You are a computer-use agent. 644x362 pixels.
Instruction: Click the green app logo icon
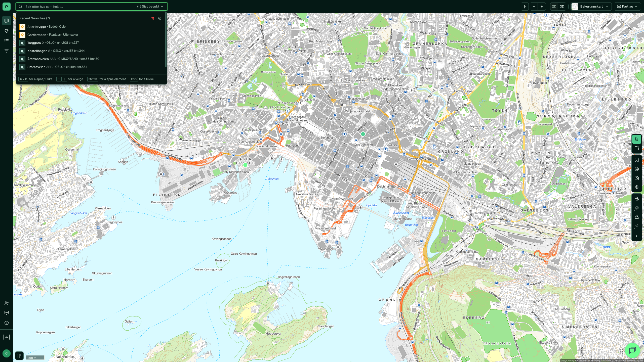pyautogui.click(x=6, y=6)
